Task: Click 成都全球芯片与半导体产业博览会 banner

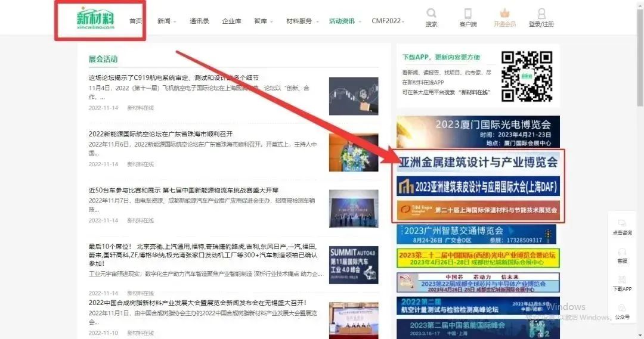Action: pyautogui.click(x=478, y=283)
